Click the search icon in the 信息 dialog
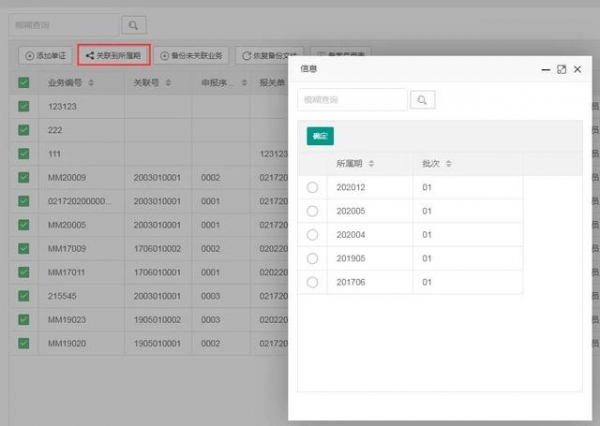The width and height of the screenshot is (600, 426). pyautogui.click(x=423, y=100)
